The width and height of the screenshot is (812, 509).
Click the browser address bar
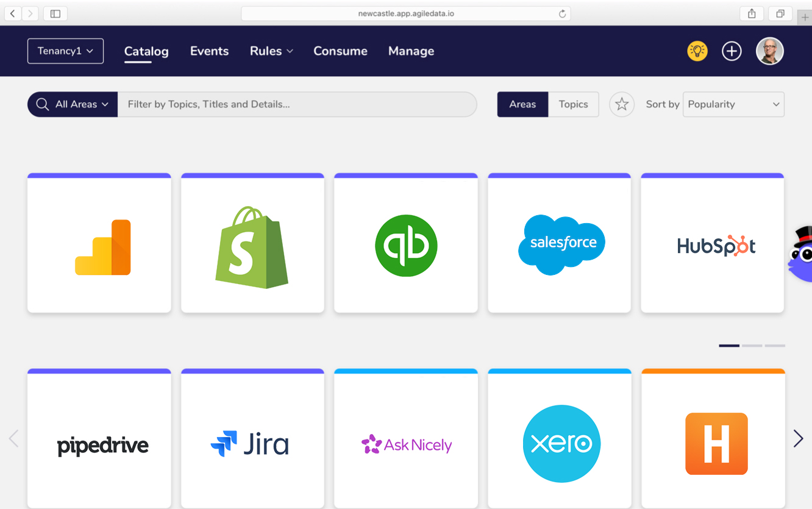pos(406,13)
